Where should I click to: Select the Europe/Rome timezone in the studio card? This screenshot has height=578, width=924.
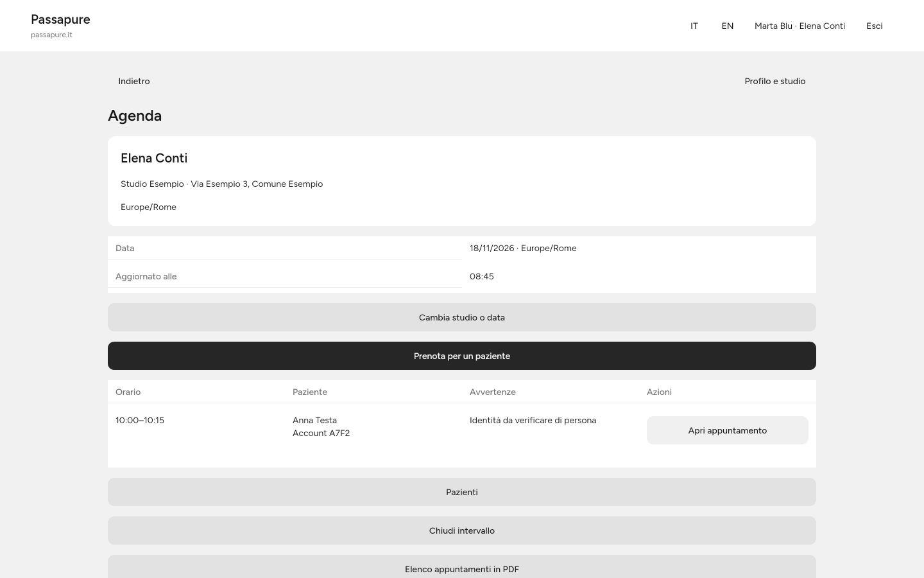click(x=148, y=207)
